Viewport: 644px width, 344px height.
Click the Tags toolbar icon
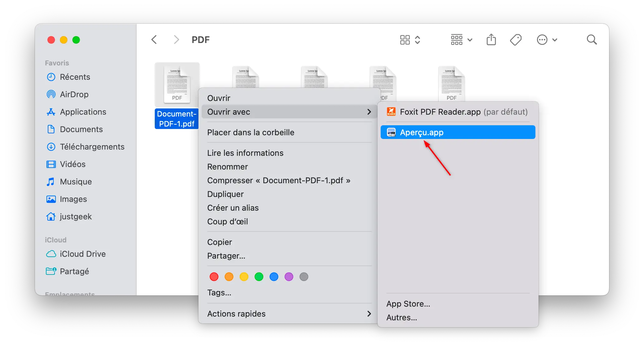pos(516,40)
